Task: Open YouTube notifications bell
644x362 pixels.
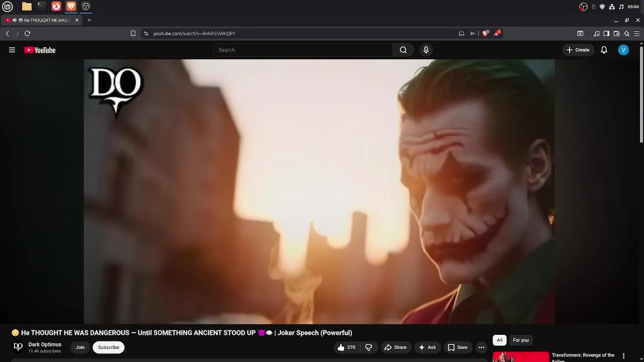Action: pyautogui.click(x=604, y=50)
